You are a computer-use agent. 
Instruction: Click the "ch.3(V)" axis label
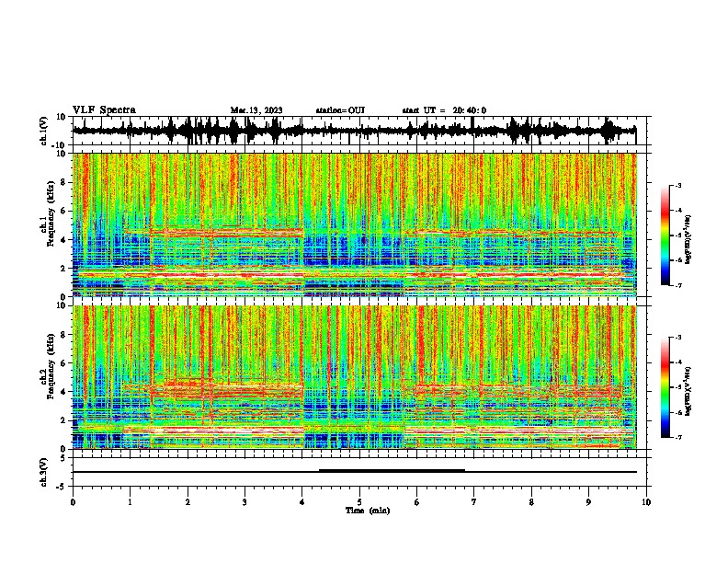click(x=44, y=472)
